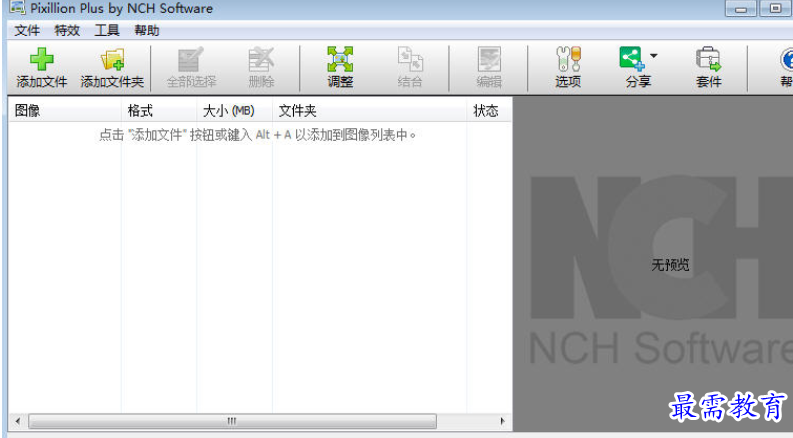The height and width of the screenshot is (438, 793).
Task: Click the Pixillion app icon in title bar
Action: [x=17, y=8]
